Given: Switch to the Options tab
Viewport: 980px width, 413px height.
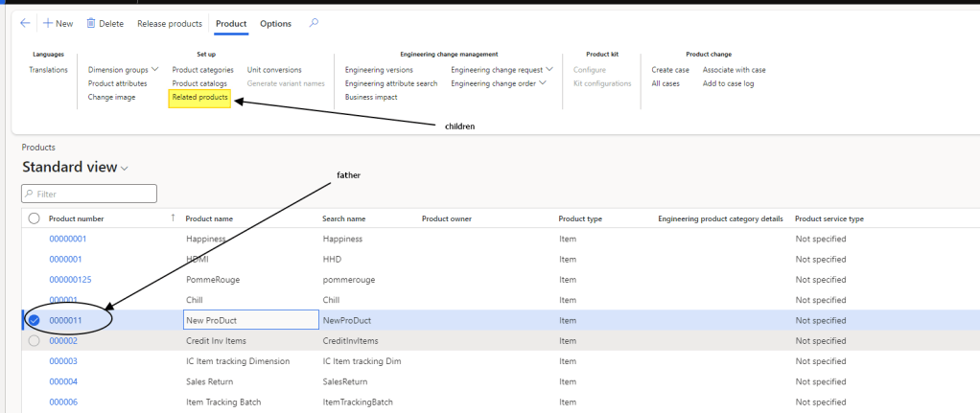Looking at the screenshot, I should (x=275, y=24).
